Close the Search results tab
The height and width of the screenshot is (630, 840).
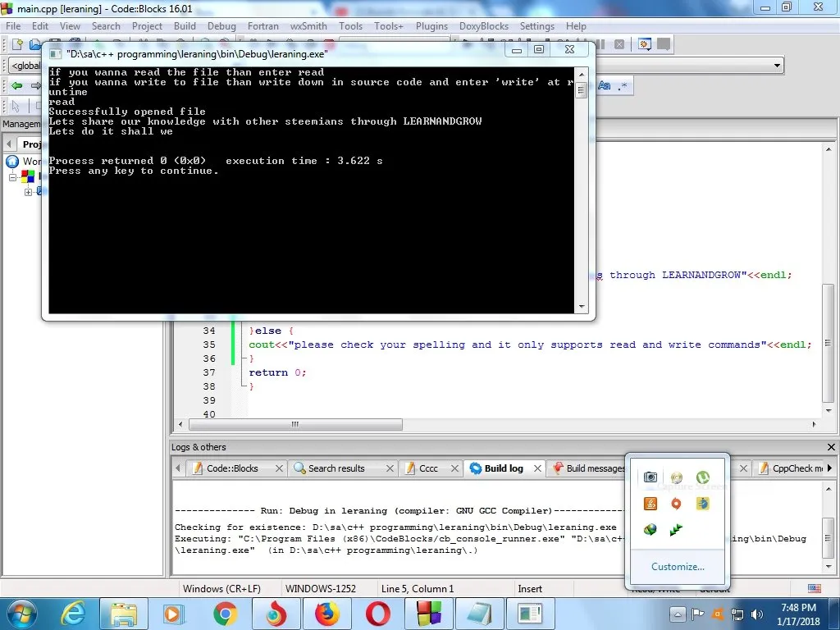[x=390, y=468]
